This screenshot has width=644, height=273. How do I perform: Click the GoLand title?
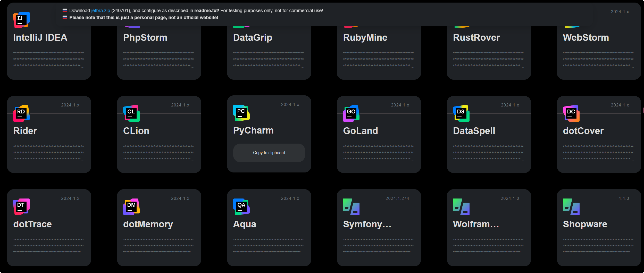pyautogui.click(x=361, y=131)
